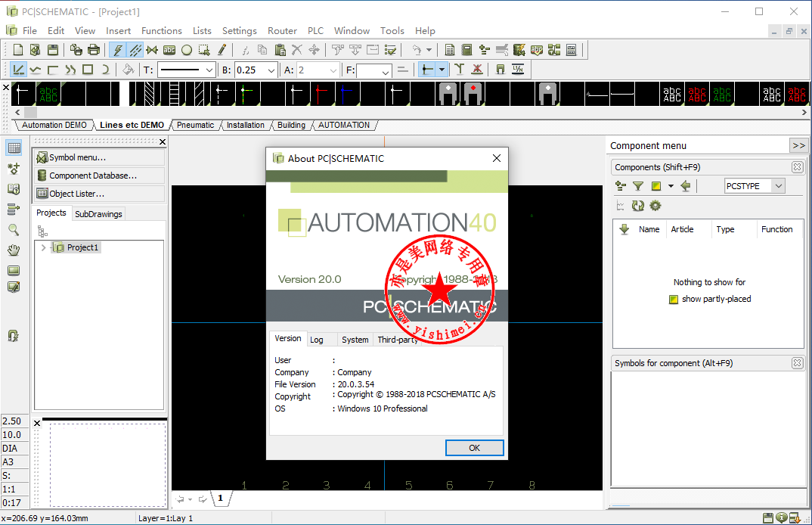812x525 pixels.
Task: Switch to the Pneumatic symbol tab
Action: point(195,125)
